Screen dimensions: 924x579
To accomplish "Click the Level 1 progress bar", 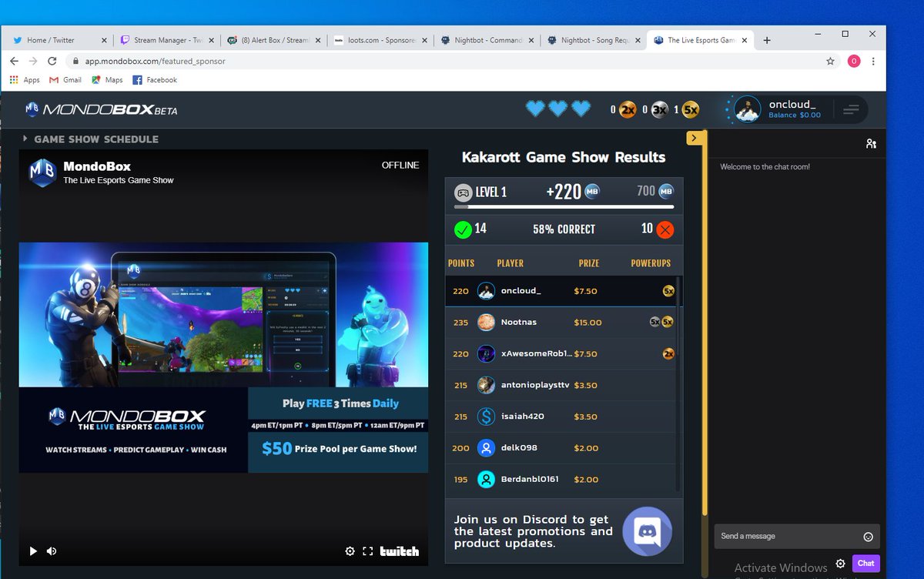I will pyautogui.click(x=564, y=207).
